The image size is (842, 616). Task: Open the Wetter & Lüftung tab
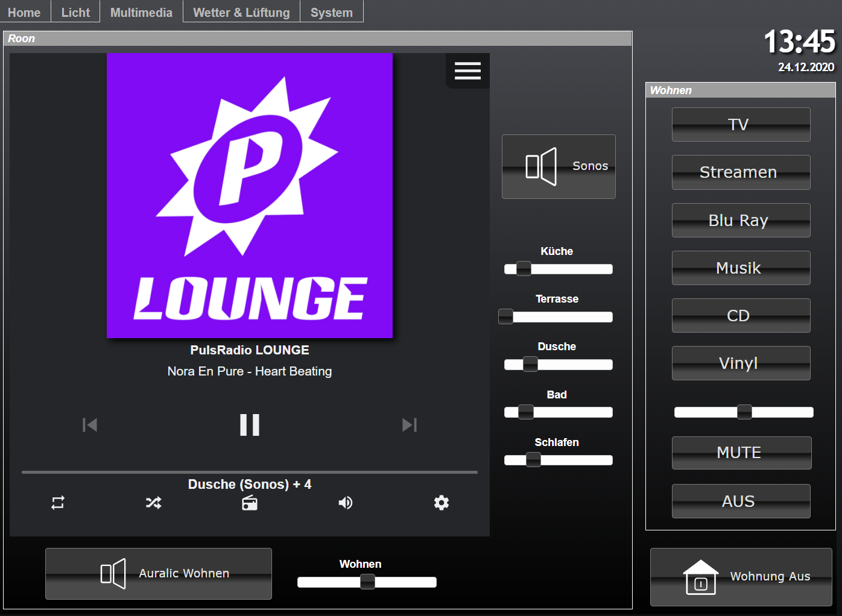(x=241, y=12)
